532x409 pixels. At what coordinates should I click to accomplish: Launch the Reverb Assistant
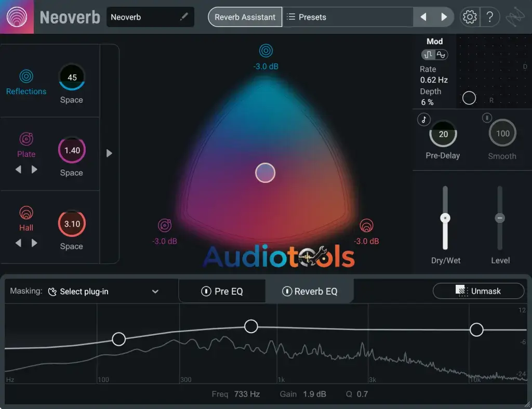tap(244, 17)
